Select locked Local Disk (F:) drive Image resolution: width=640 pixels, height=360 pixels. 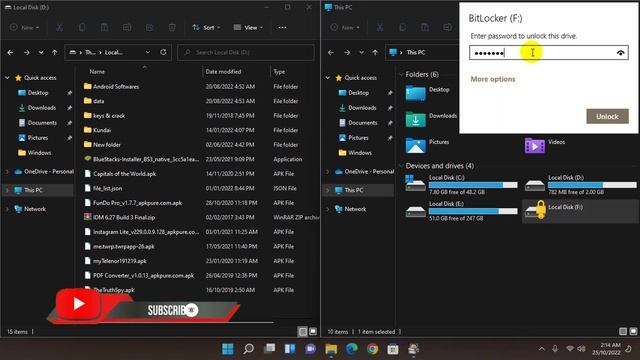pyautogui.click(x=580, y=211)
